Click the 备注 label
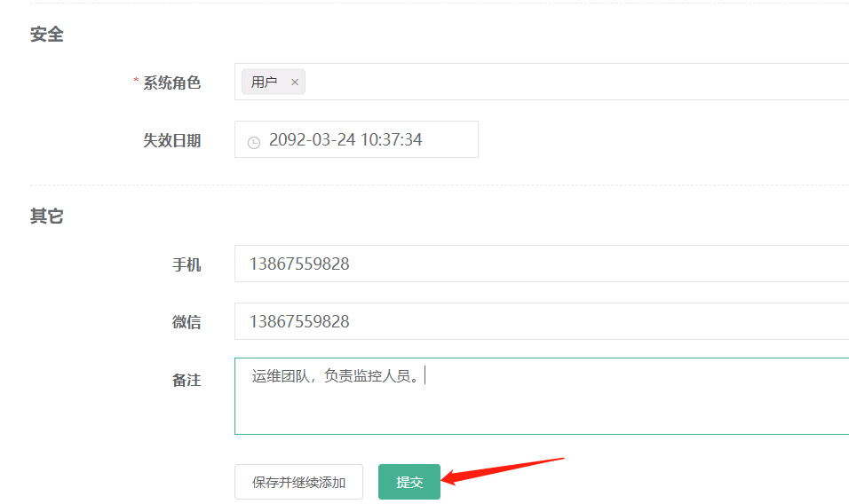 [186, 380]
